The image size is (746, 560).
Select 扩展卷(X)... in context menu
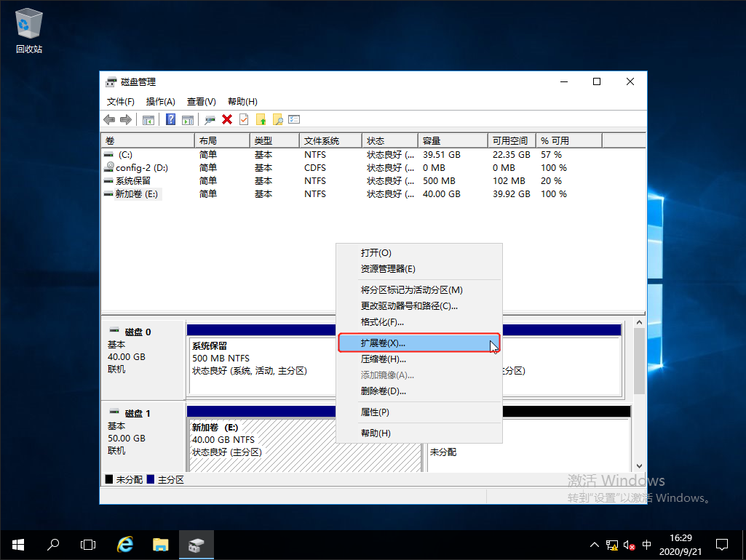[x=384, y=343]
